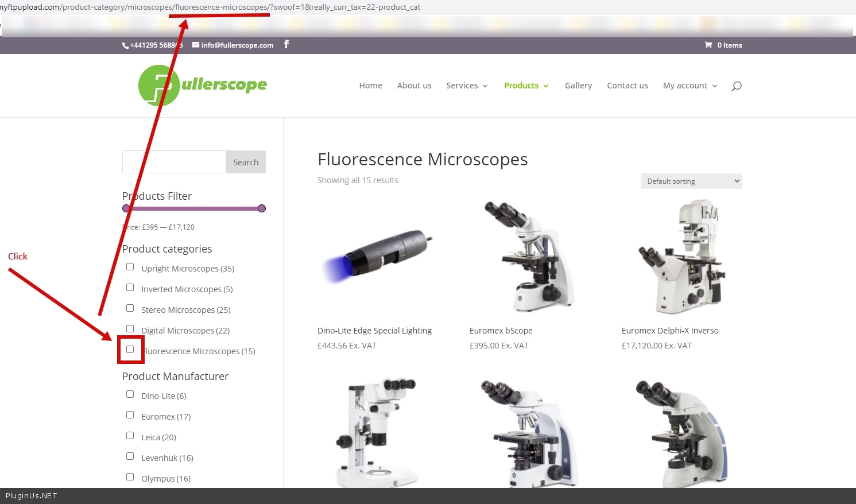Open the shopping cart icon
856x504 pixels.
point(708,45)
